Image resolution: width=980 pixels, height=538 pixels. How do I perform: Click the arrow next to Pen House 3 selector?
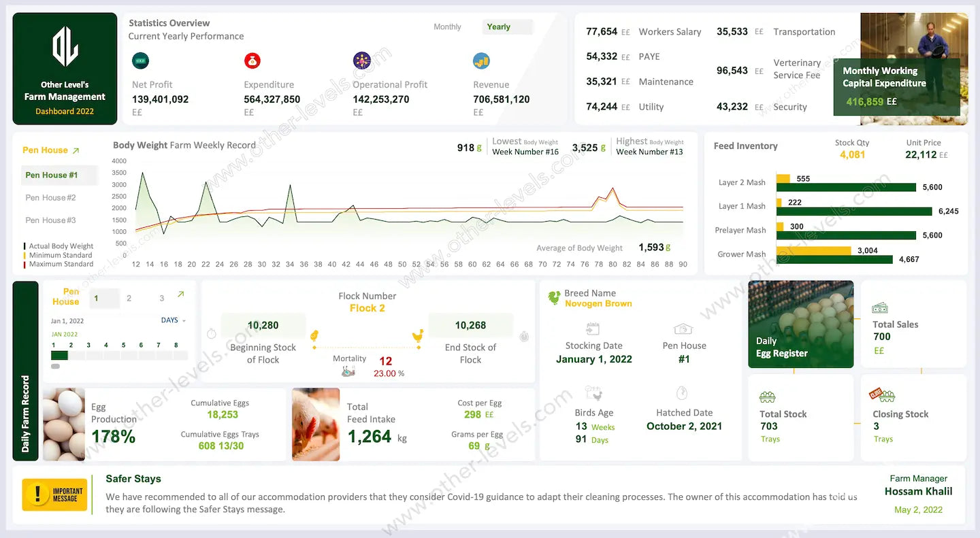pyautogui.click(x=180, y=295)
